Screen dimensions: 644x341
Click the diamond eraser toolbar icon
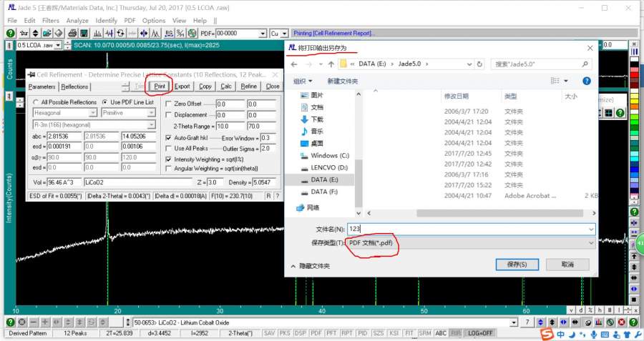(59, 33)
